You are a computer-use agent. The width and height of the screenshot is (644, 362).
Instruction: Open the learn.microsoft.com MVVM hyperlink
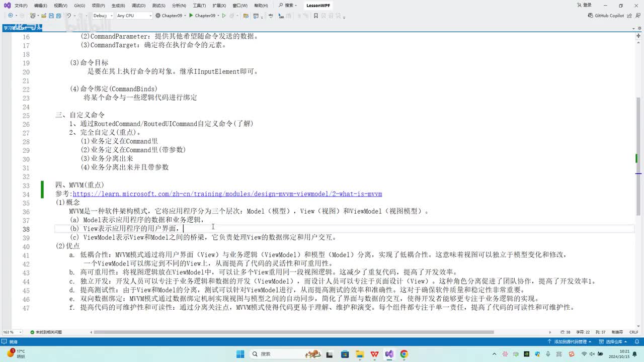[x=227, y=194]
